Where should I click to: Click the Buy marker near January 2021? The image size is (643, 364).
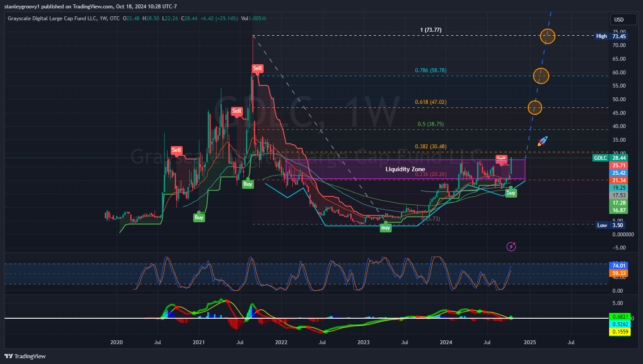[199, 217]
